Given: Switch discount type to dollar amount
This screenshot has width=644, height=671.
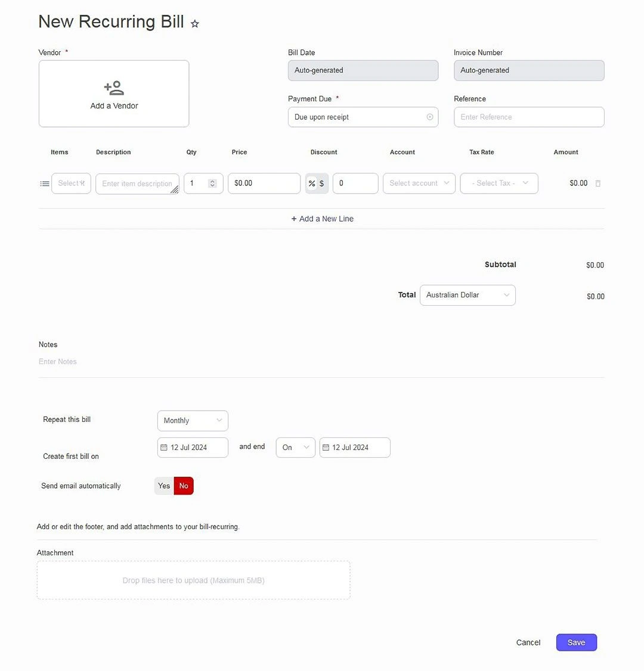Looking at the screenshot, I should [322, 184].
